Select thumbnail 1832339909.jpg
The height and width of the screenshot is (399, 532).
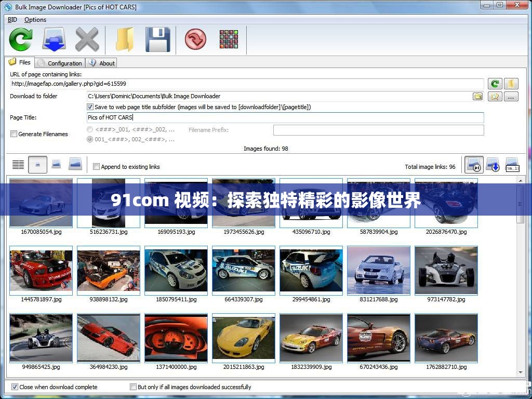pyautogui.click(x=311, y=338)
